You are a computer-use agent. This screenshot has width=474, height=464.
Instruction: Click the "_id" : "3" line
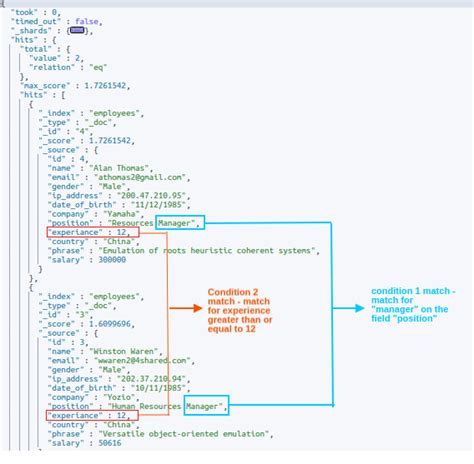(x=65, y=314)
